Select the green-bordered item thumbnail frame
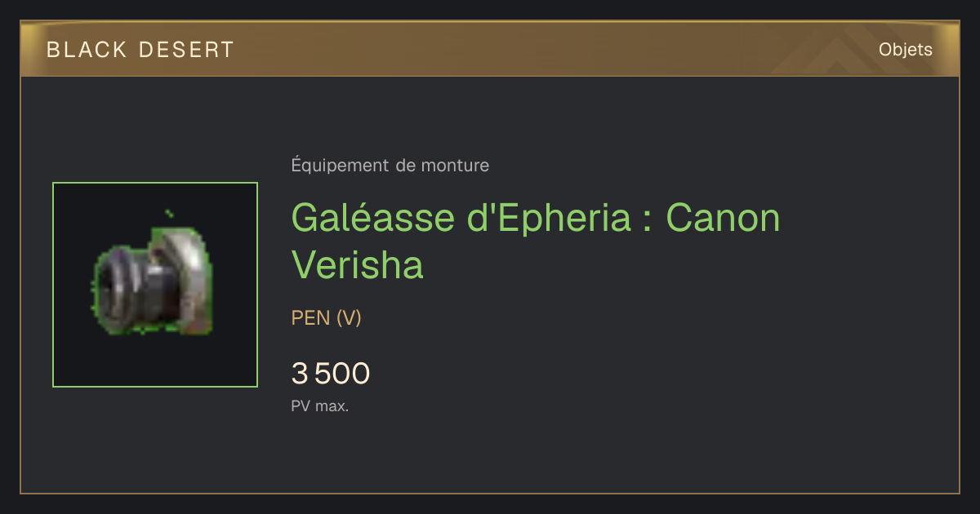 [x=155, y=285]
